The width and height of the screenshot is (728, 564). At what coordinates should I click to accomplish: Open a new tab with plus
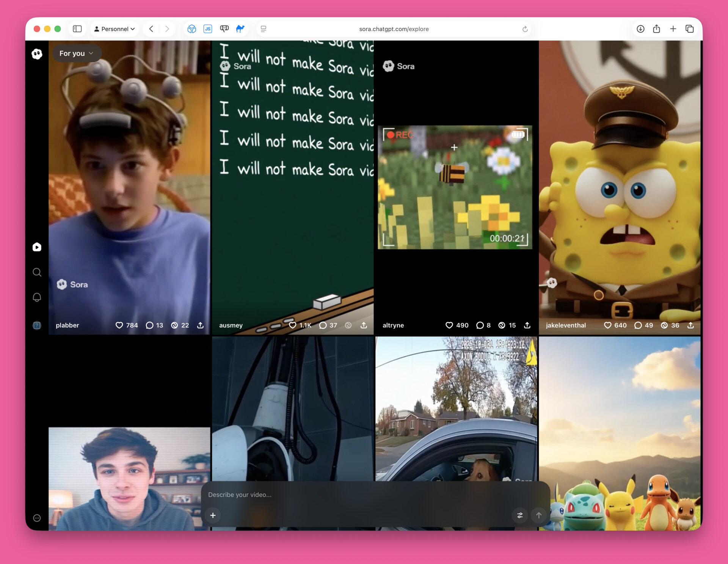pos(673,29)
